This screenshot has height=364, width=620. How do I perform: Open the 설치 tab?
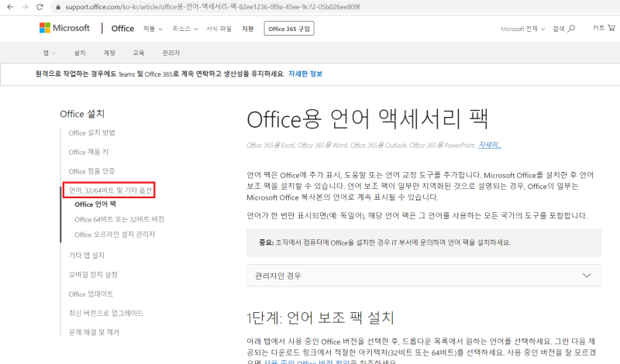pyautogui.click(x=80, y=53)
